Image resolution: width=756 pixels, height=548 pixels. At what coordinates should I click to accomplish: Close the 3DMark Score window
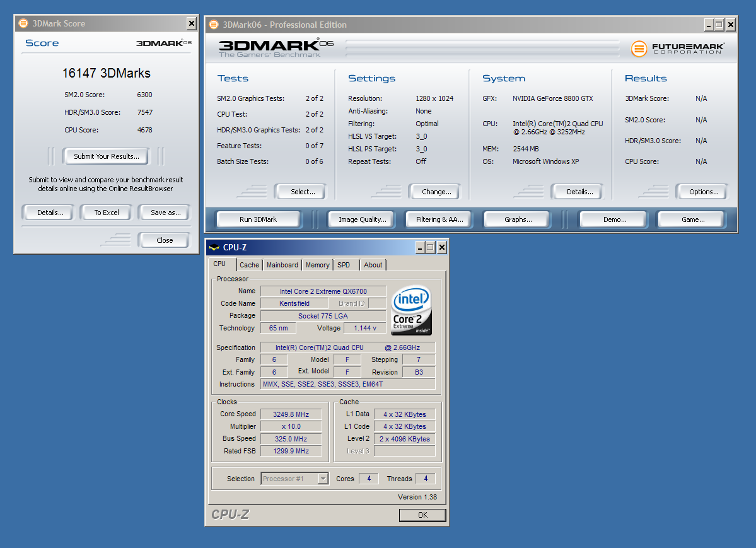pyautogui.click(x=192, y=23)
